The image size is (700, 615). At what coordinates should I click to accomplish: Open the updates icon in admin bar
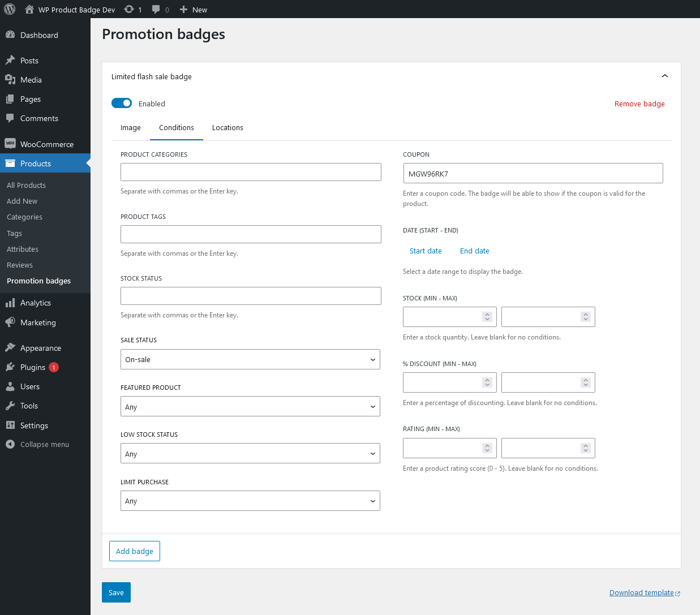click(x=129, y=9)
